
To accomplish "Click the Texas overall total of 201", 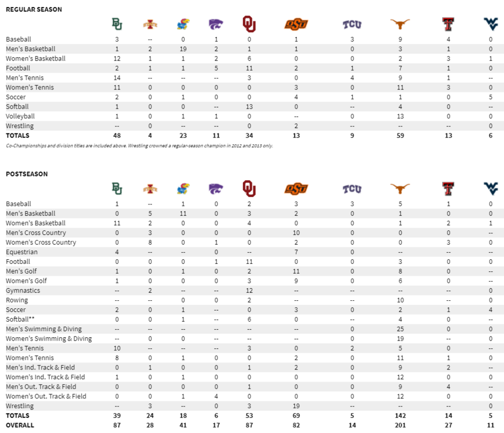I will point(400,425).
